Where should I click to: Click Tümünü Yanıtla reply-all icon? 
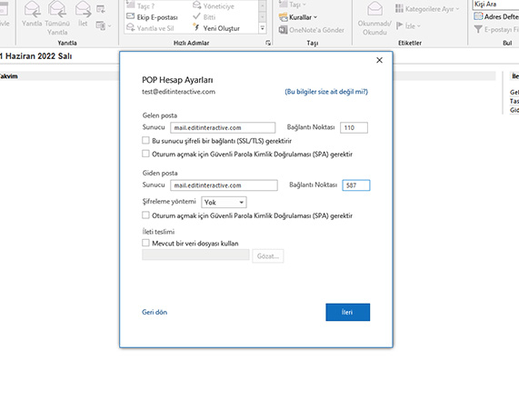(x=57, y=9)
